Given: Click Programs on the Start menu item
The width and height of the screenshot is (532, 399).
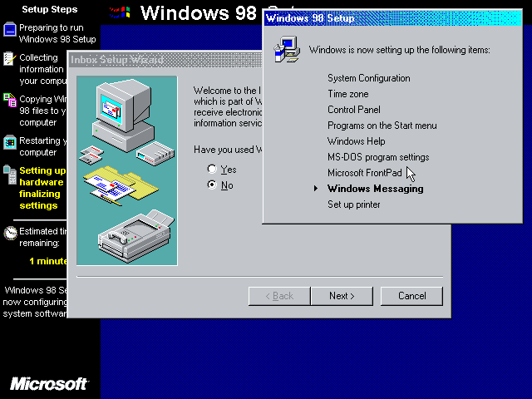Looking at the screenshot, I should pyautogui.click(x=382, y=126).
